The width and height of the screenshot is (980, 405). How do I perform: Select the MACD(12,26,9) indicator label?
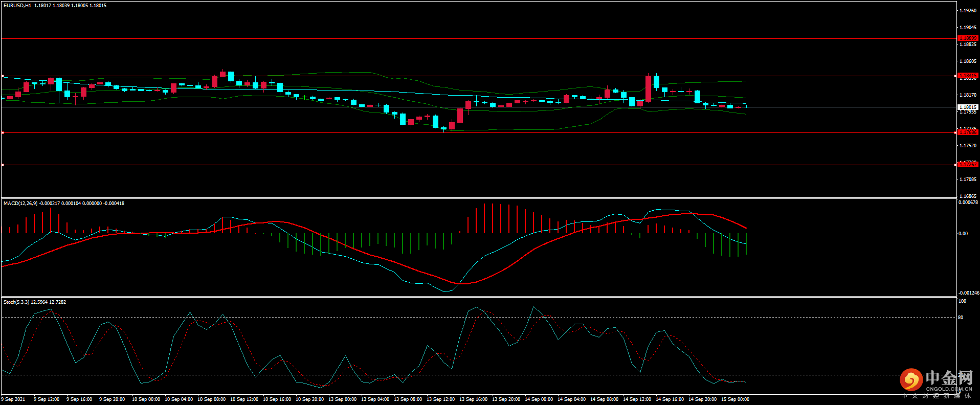tap(20, 204)
